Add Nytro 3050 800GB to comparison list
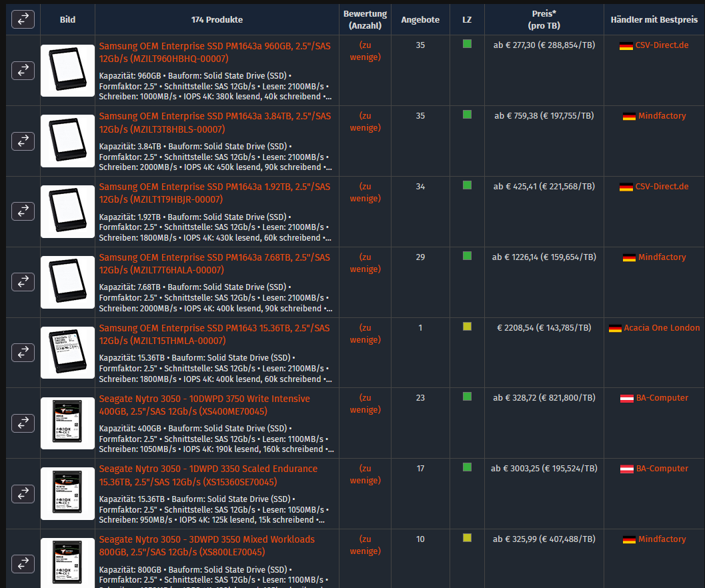705x588 pixels. click(23, 564)
